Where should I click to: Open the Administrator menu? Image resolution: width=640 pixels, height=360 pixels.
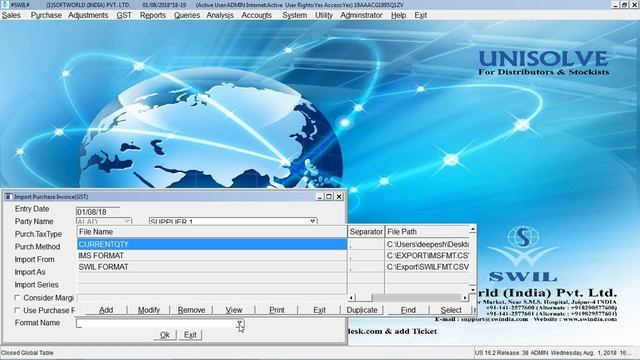[x=361, y=15]
